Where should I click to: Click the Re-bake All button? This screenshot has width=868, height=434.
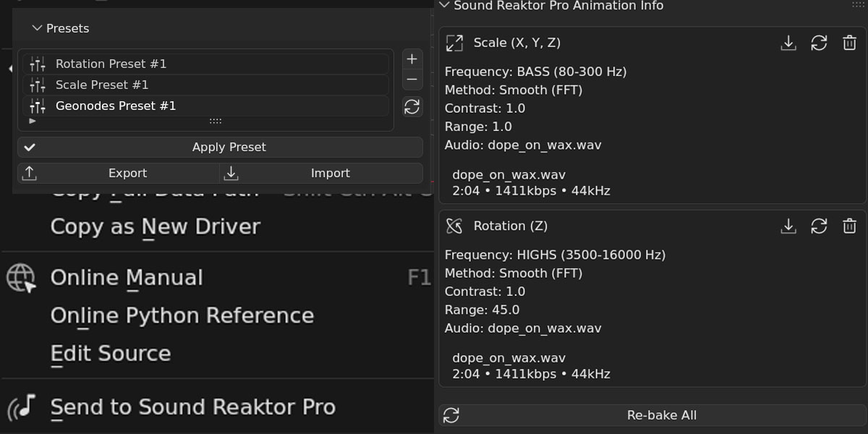pos(652,415)
